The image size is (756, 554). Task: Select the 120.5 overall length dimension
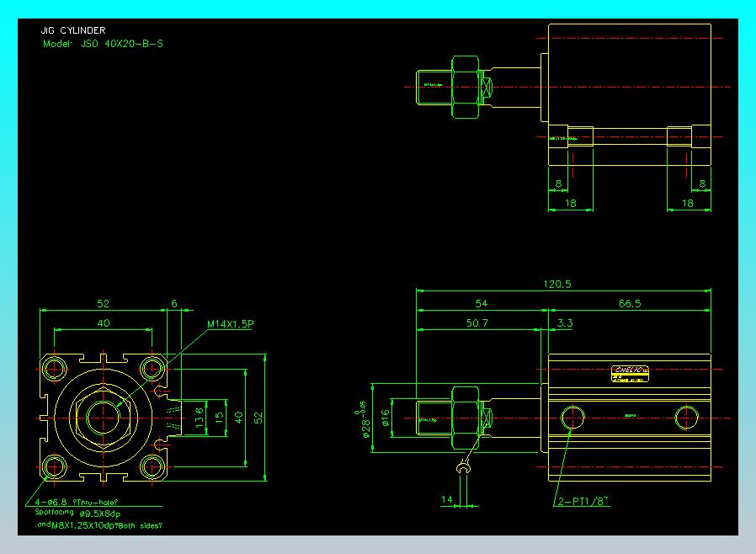(556, 284)
